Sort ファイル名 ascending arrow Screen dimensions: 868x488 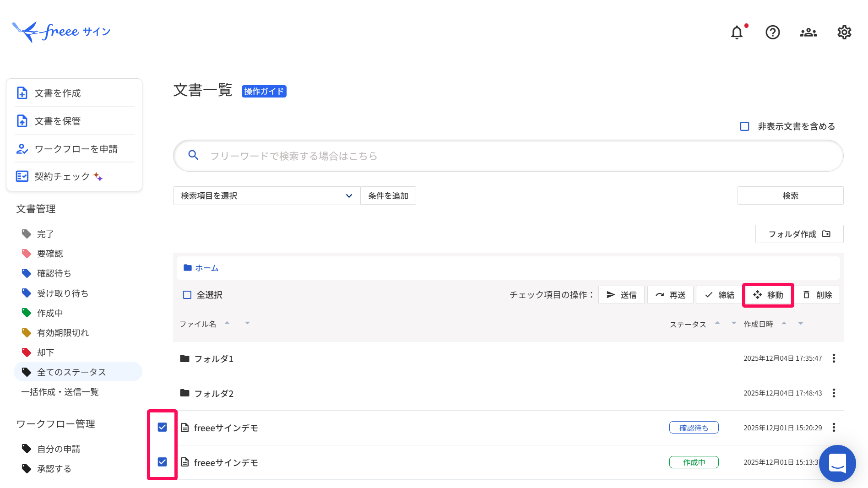pos(227,323)
